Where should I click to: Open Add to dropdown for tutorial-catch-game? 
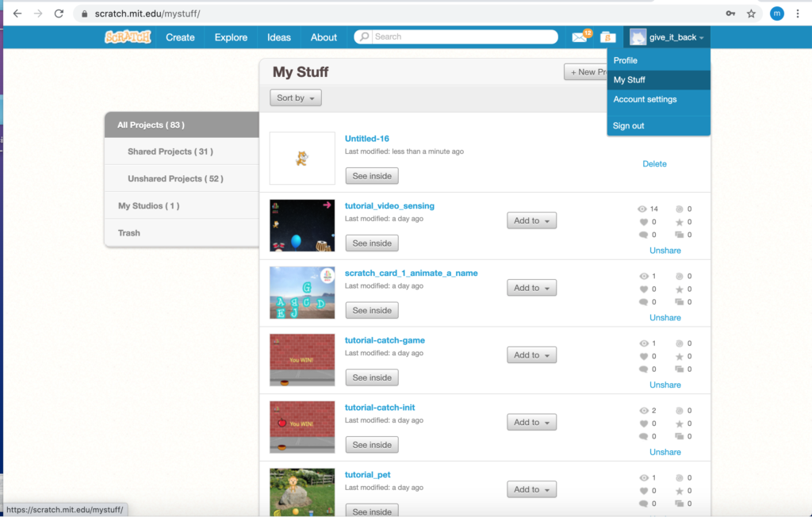click(531, 355)
